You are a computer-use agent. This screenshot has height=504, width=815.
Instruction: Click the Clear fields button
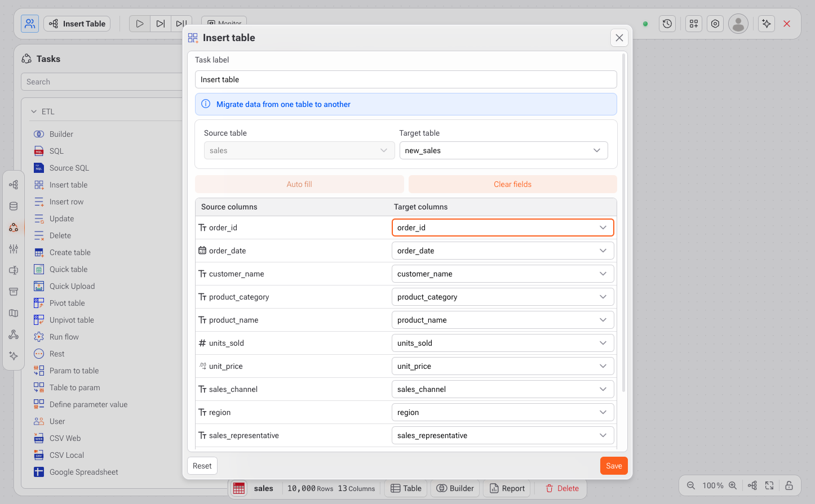pyautogui.click(x=512, y=184)
